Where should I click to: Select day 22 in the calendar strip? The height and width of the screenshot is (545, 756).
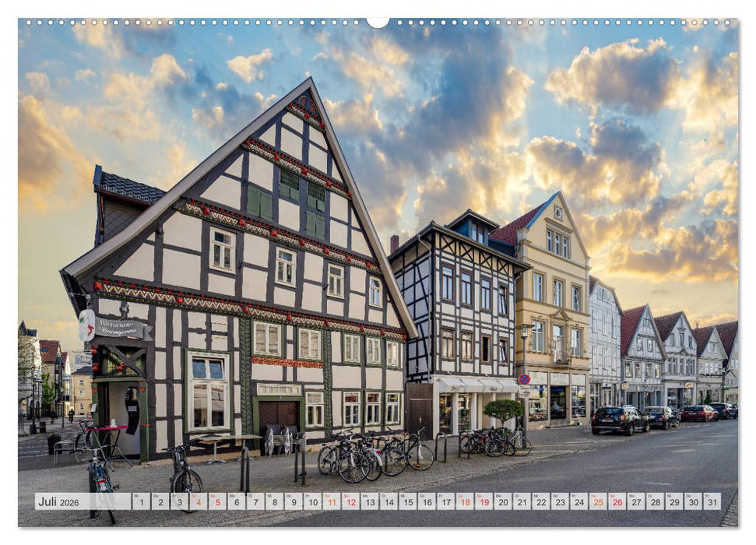[x=540, y=501]
